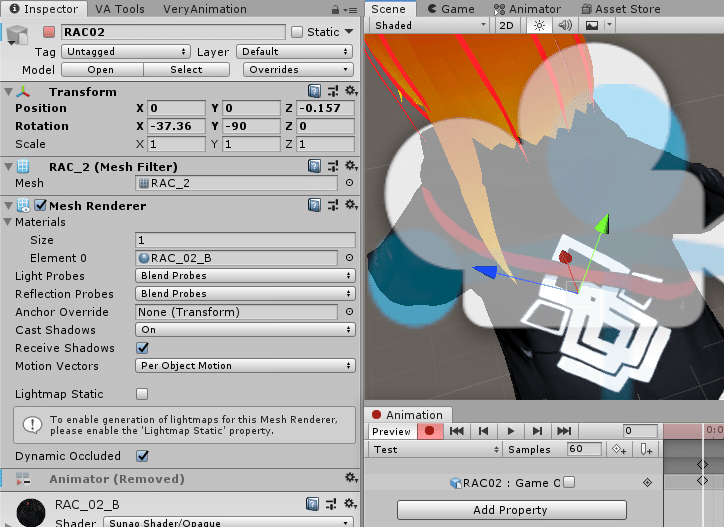Open Mesh Filter preset icon
This screenshot has width=724, height=527.
click(x=332, y=166)
